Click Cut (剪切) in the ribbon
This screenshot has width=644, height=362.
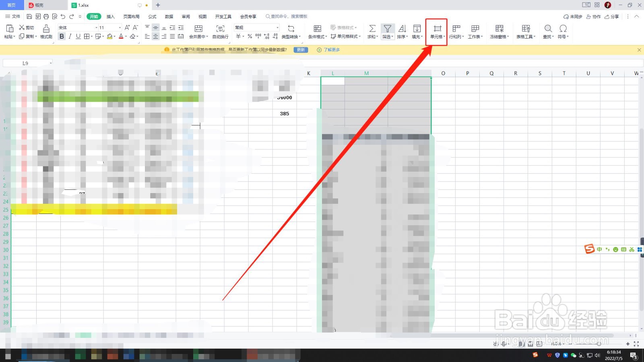click(x=27, y=27)
